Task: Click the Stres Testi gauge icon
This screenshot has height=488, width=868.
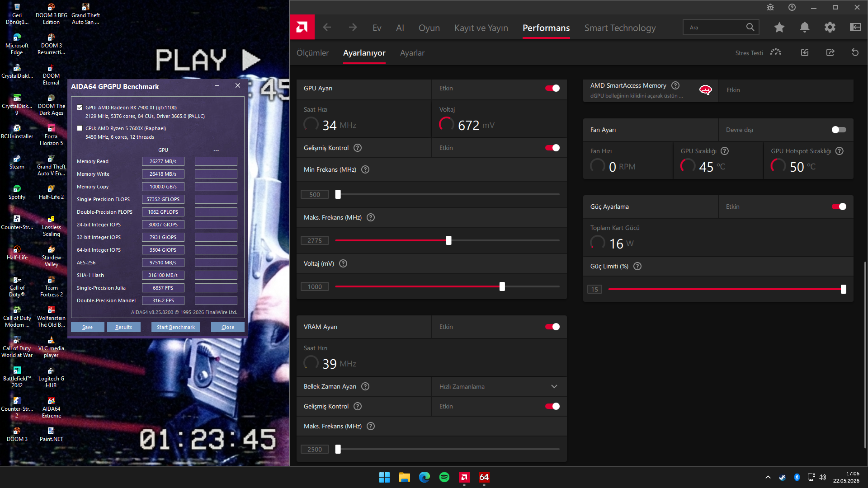Action: click(776, 52)
